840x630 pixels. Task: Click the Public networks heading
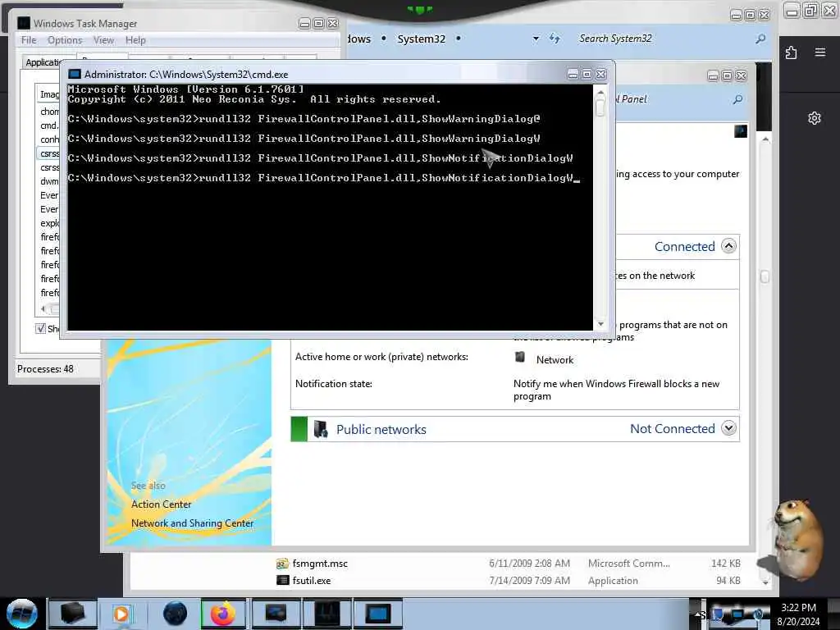click(381, 429)
